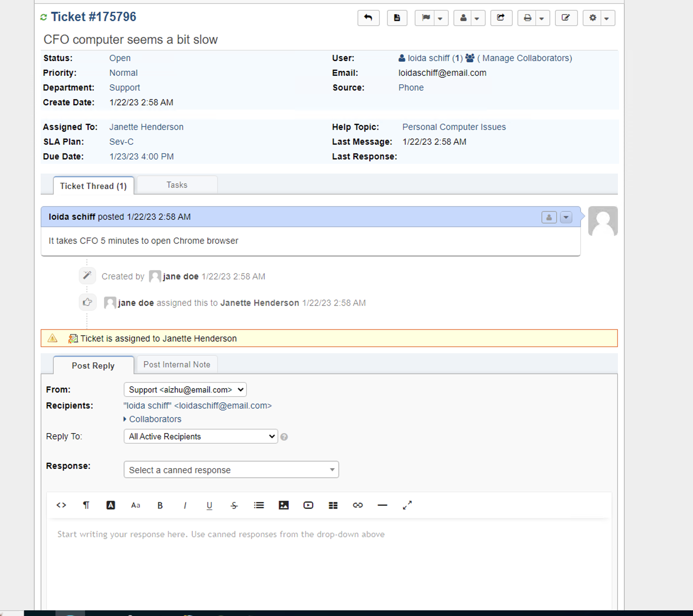This screenshot has width=693, height=616.
Task: Toggle the HTML source code view
Action: click(61, 505)
